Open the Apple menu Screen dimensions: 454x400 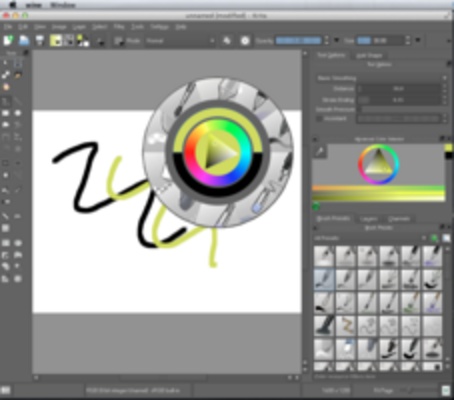[13, 5]
